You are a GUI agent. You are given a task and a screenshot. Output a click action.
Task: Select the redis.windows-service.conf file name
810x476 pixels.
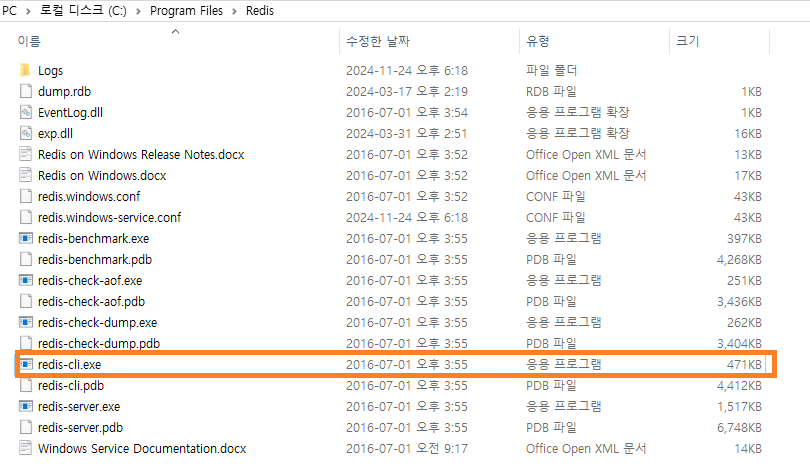[x=110, y=218]
